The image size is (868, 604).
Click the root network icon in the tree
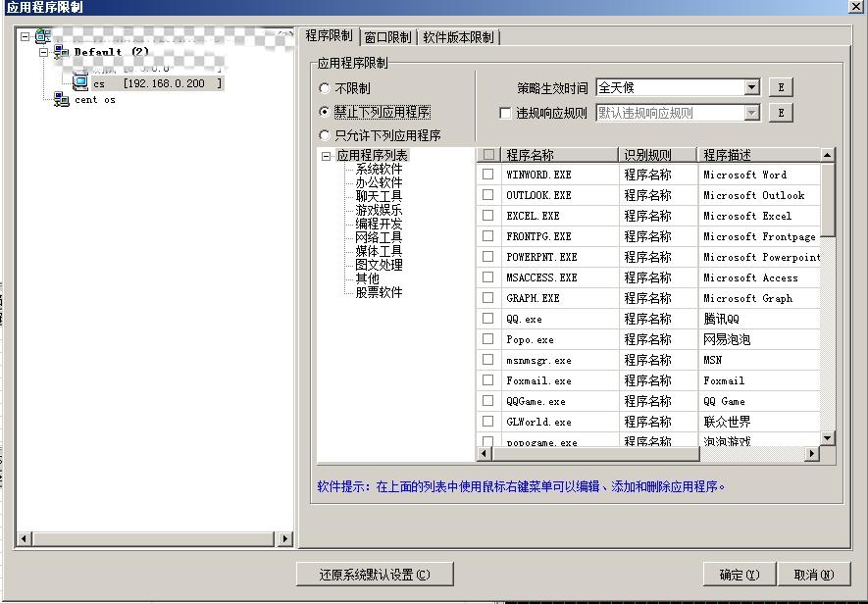(x=43, y=36)
